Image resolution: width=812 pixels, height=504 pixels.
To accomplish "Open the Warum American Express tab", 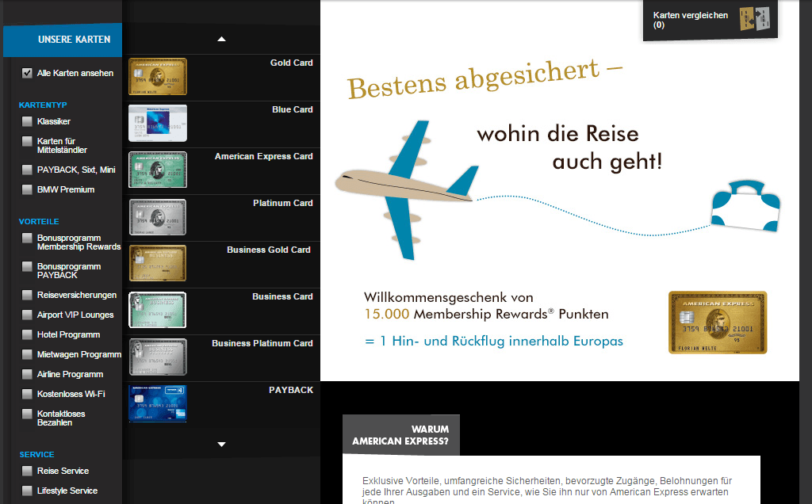I will click(x=400, y=435).
